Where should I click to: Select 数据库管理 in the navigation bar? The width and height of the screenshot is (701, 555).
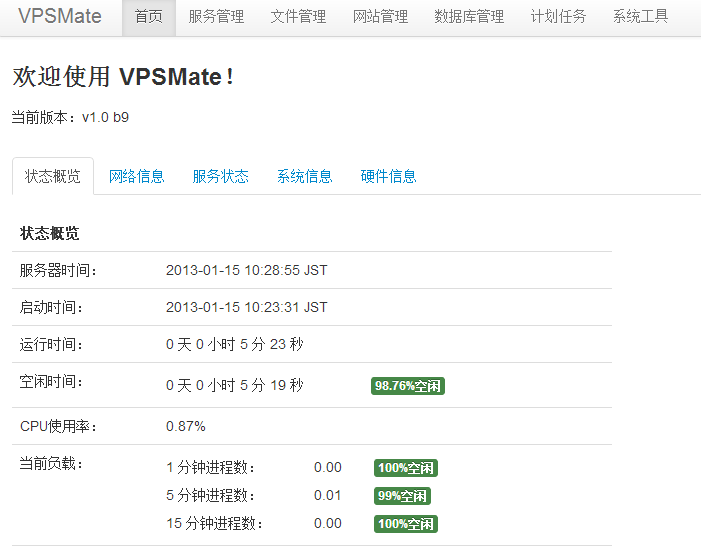[x=469, y=17]
